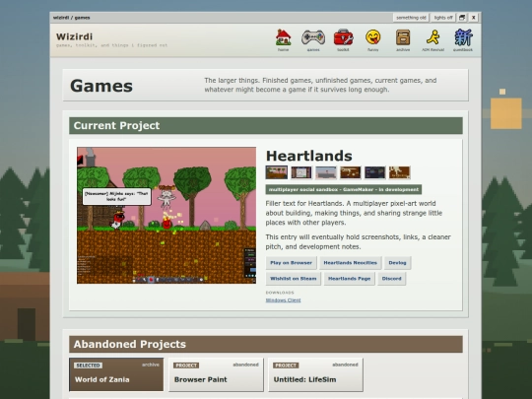Viewport: 532px width, 399px height.
Task: Select second Heartlands screenshot thumbnail
Action: tap(300, 172)
